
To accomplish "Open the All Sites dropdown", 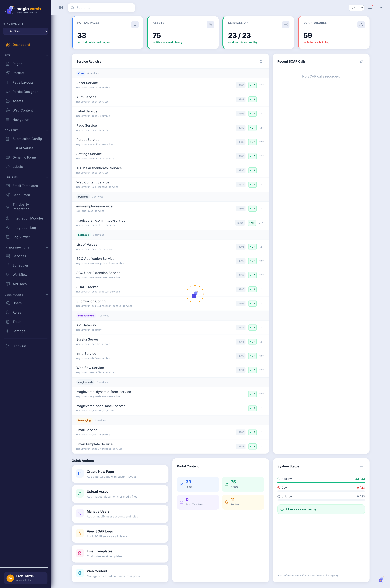I will 25,31.
